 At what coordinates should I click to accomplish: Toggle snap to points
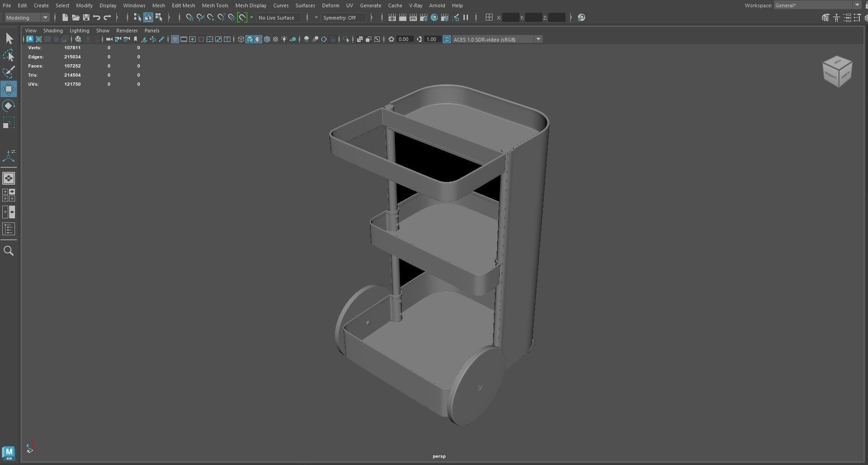(210, 17)
